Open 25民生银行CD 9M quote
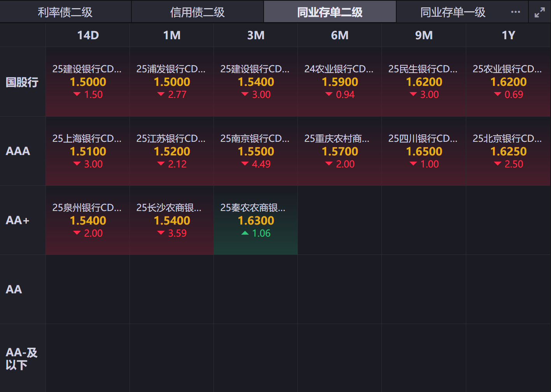Viewport: 551px width, 392px height. (424, 82)
